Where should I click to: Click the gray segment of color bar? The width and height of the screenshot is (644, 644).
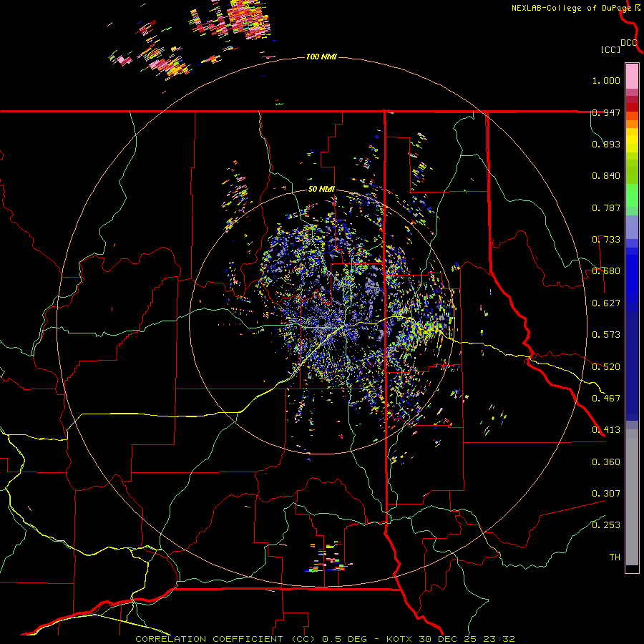[x=632, y=497]
